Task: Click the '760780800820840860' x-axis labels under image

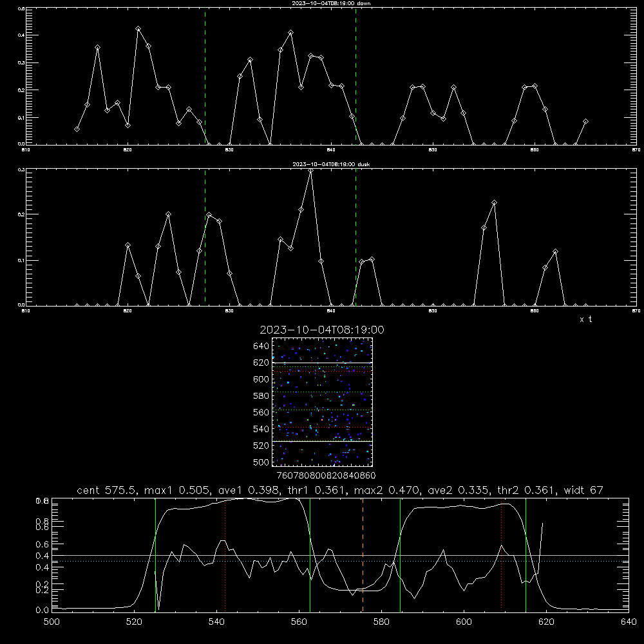Action: click(x=326, y=476)
